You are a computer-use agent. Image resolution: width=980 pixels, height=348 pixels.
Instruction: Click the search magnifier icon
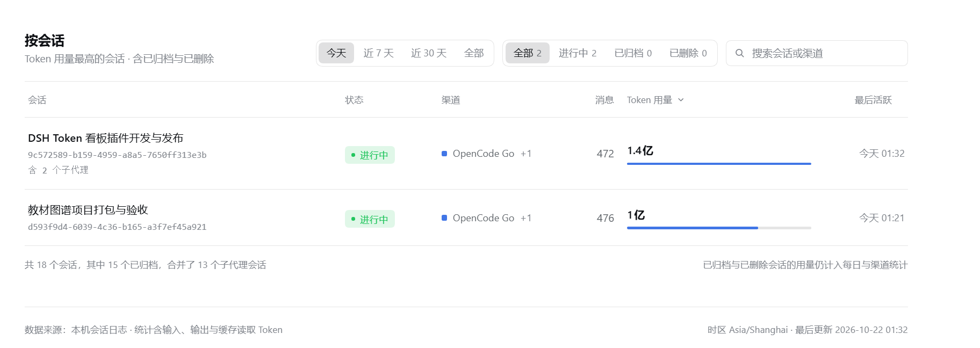(x=739, y=53)
